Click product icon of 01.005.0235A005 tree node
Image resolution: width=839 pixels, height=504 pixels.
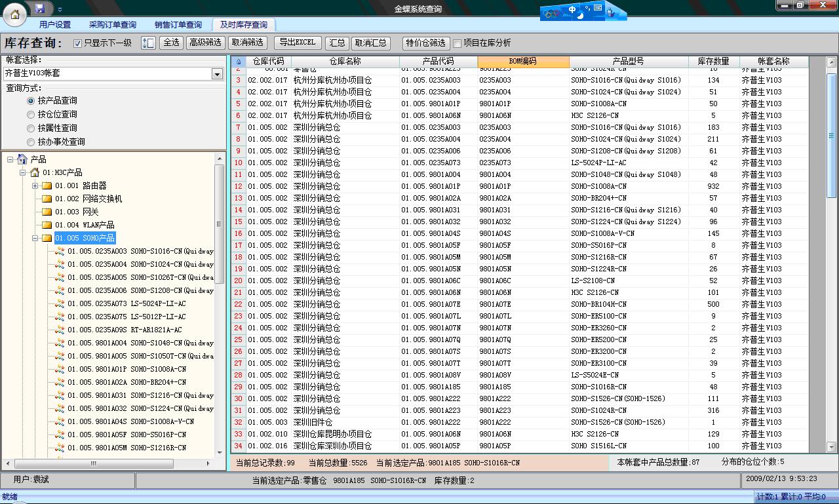(x=60, y=277)
